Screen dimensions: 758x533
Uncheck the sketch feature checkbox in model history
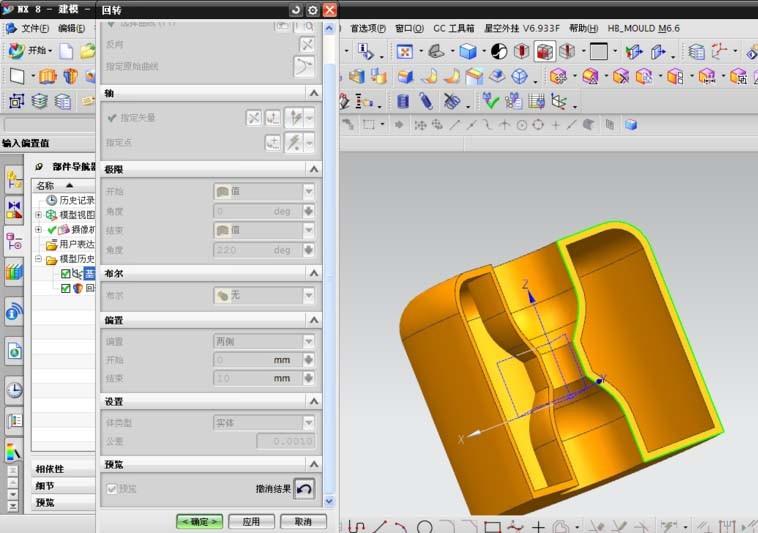click(66, 274)
